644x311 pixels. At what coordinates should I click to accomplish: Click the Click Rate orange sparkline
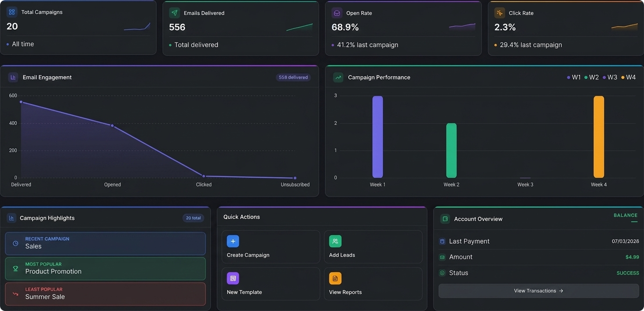(x=625, y=27)
